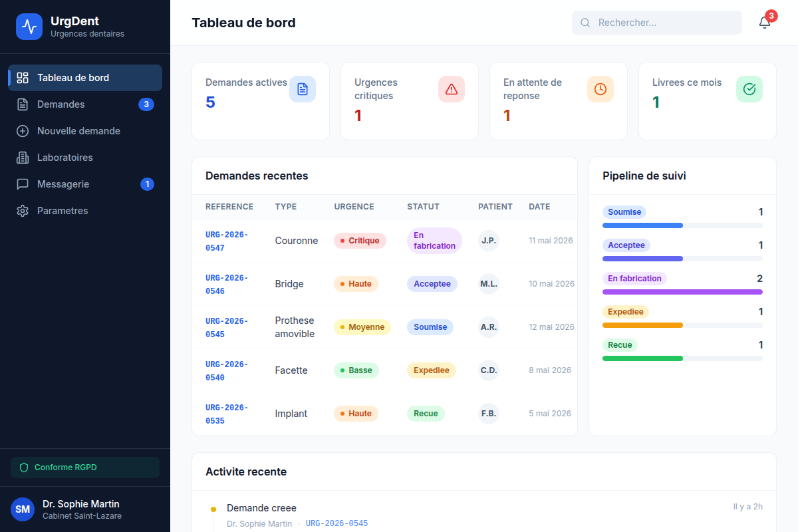The image size is (798, 532).
Task: Click the Conforme RGPD badge
Action: point(85,467)
